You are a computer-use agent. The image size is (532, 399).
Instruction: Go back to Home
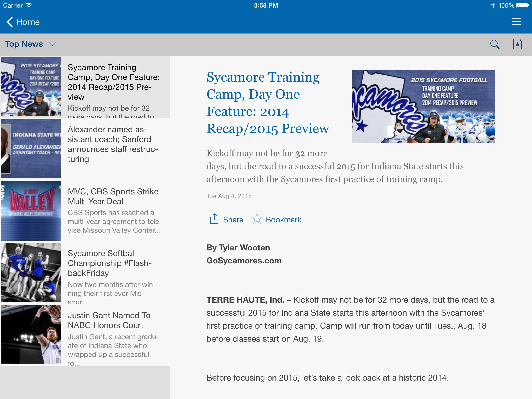point(23,22)
